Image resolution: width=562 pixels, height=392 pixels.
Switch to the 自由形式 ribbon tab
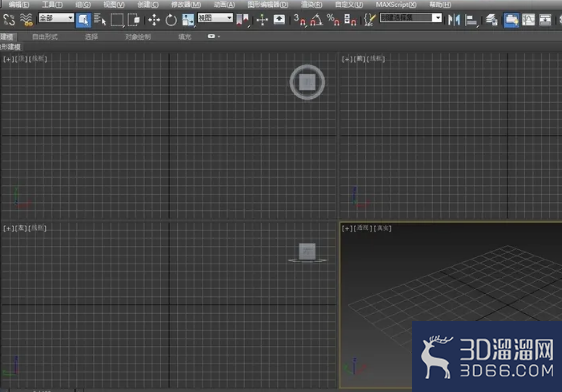[45, 37]
